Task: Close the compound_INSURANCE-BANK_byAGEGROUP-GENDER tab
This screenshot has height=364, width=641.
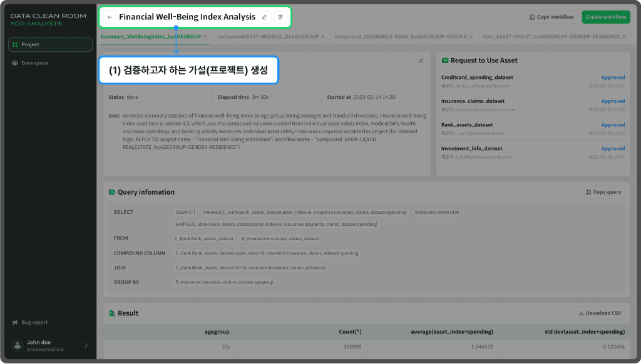Action: click(471, 37)
